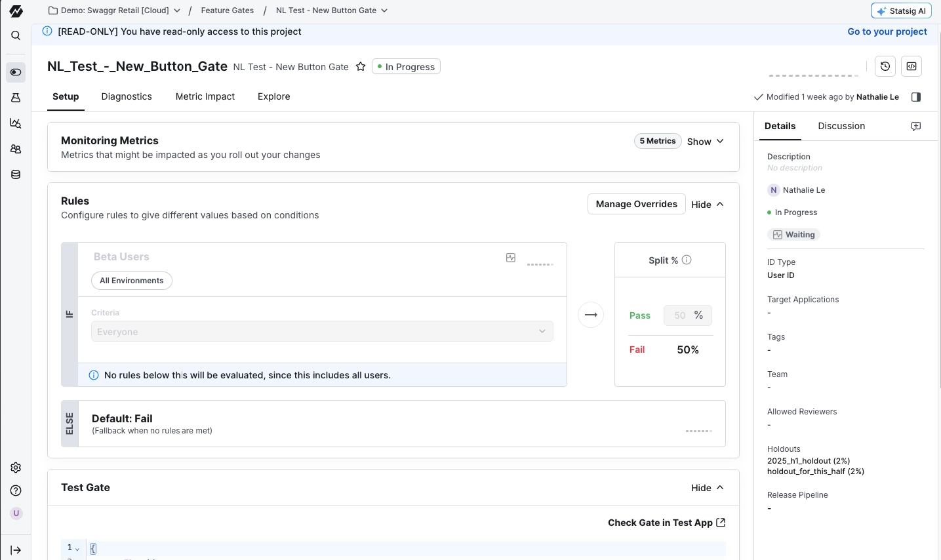This screenshot has height=560, width=941.
Task: Collapse line 1 of the JSON editor
Action: [77, 549]
